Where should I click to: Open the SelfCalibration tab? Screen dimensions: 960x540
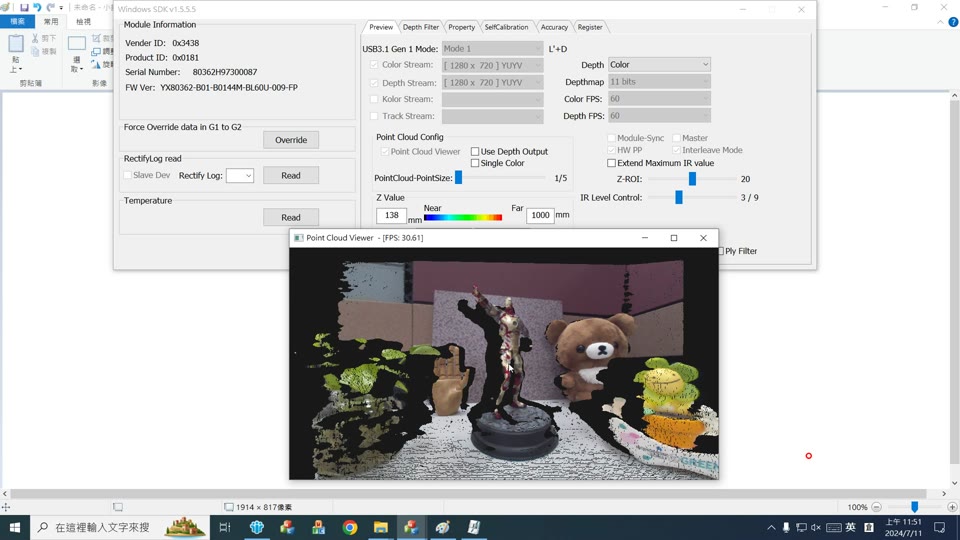506,27
